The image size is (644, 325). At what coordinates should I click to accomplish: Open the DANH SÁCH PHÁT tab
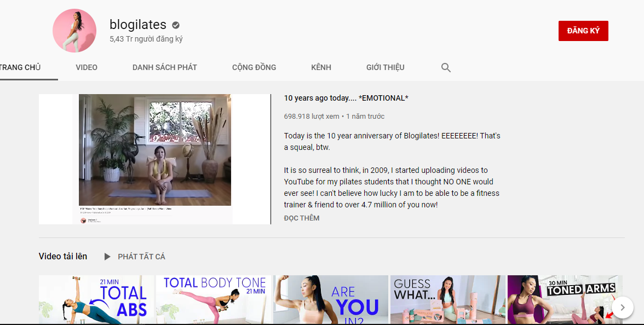pyautogui.click(x=165, y=67)
